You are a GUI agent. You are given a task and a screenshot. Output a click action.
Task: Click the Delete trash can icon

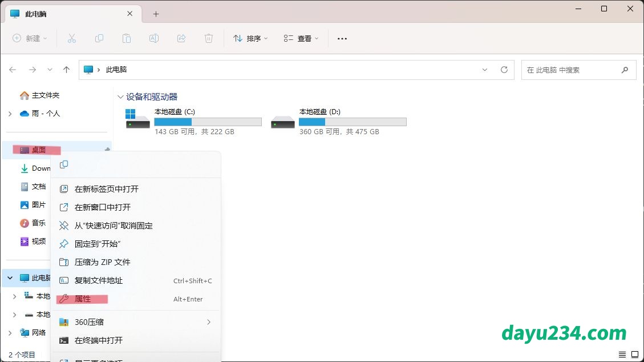(x=209, y=38)
